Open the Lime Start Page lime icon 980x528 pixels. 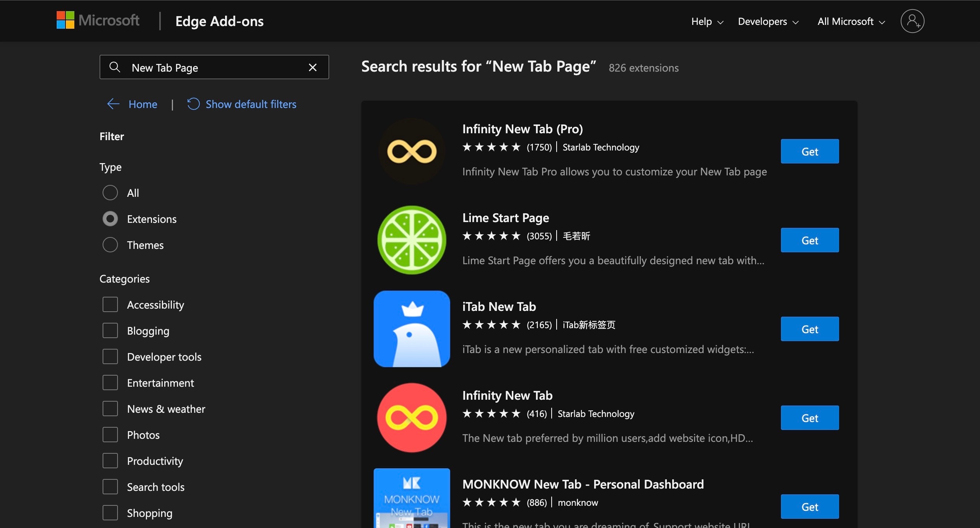coord(412,240)
